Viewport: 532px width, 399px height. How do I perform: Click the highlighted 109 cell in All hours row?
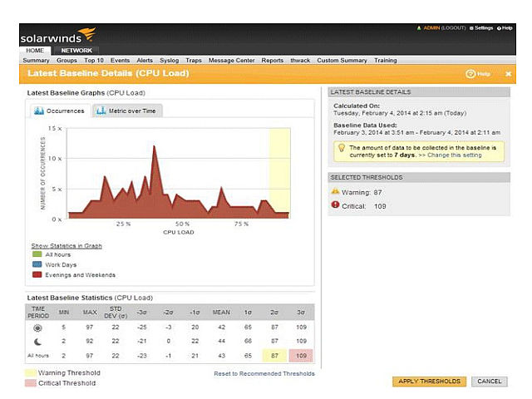(x=301, y=356)
